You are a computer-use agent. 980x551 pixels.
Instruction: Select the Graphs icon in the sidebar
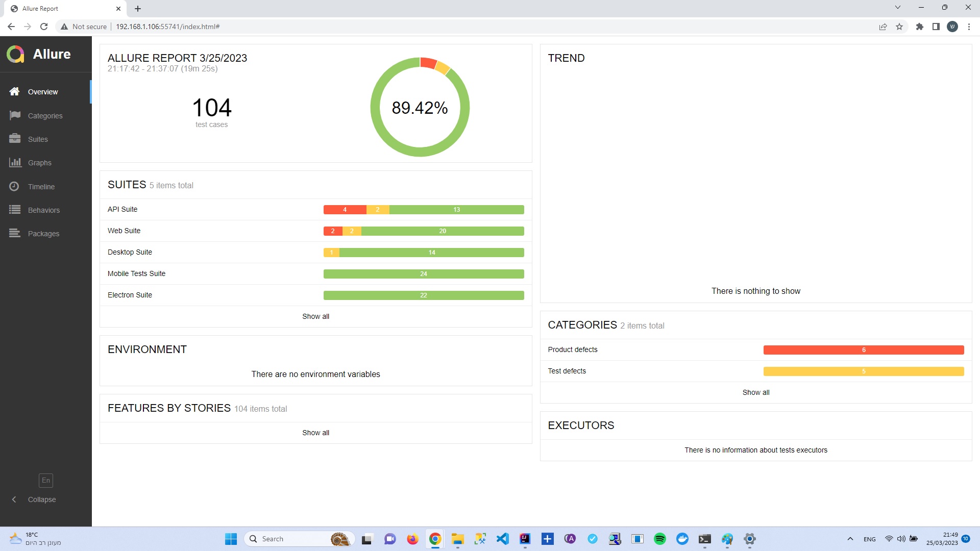39,162
